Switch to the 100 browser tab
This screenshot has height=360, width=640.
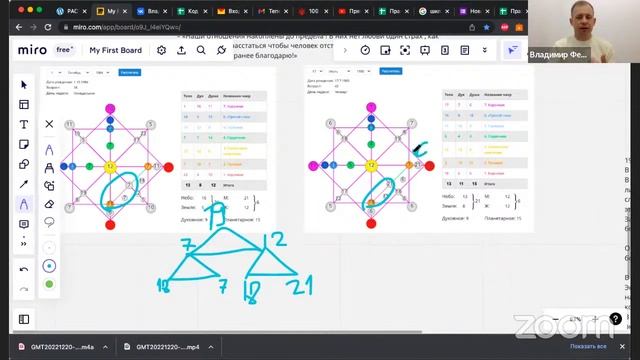[313, 11]
